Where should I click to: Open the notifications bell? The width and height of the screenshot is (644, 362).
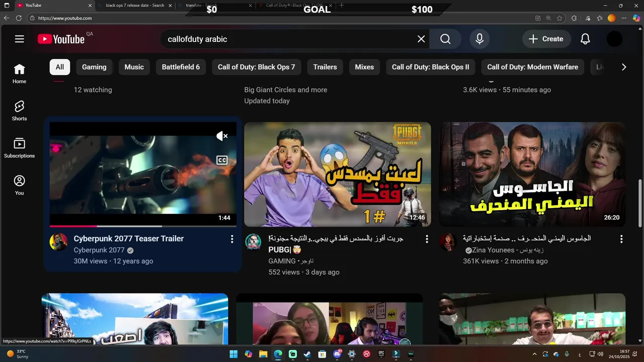[585, 39]
